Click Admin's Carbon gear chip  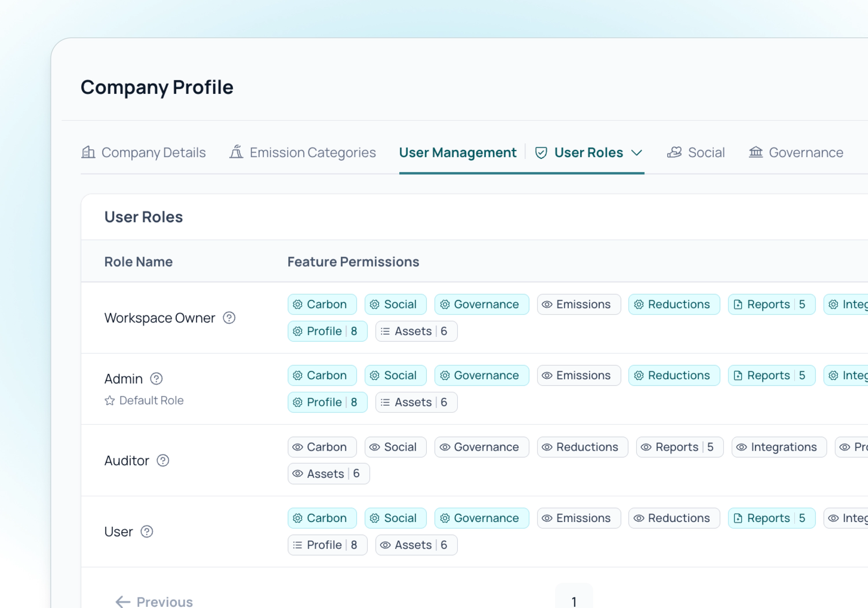(322, 375)
